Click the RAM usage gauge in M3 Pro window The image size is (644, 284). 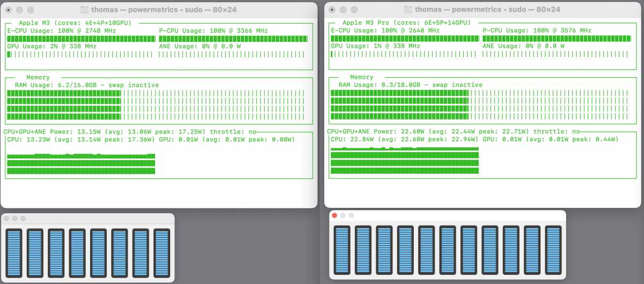(480, 104)
